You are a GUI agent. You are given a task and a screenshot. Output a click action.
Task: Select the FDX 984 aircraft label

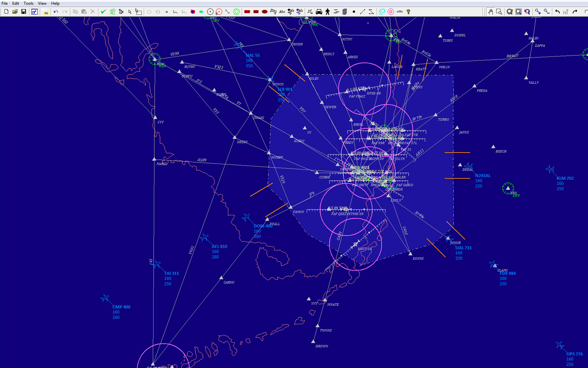pos(508,274)
